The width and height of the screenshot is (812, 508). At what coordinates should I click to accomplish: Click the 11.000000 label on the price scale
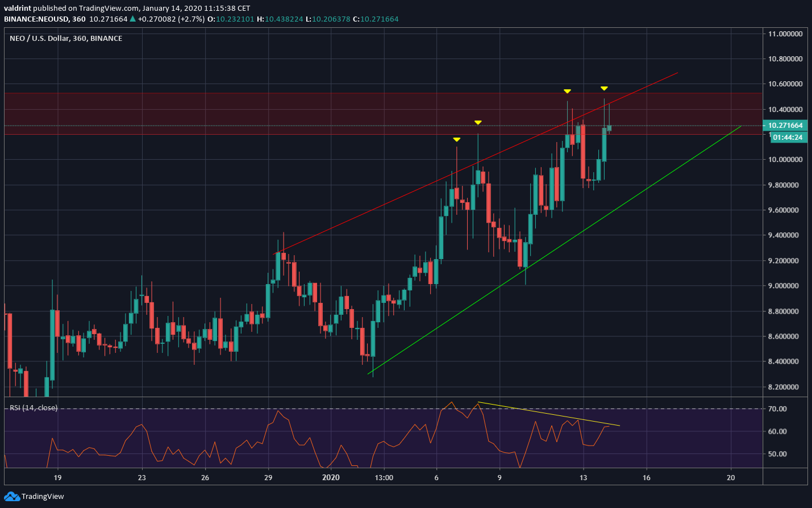785,34
